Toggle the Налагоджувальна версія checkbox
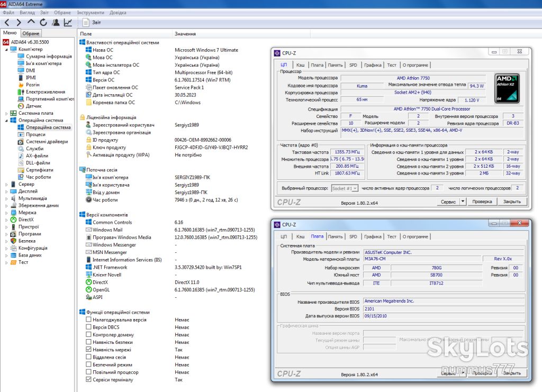Viewport: 542px width, 392px height. coord(88,320)
